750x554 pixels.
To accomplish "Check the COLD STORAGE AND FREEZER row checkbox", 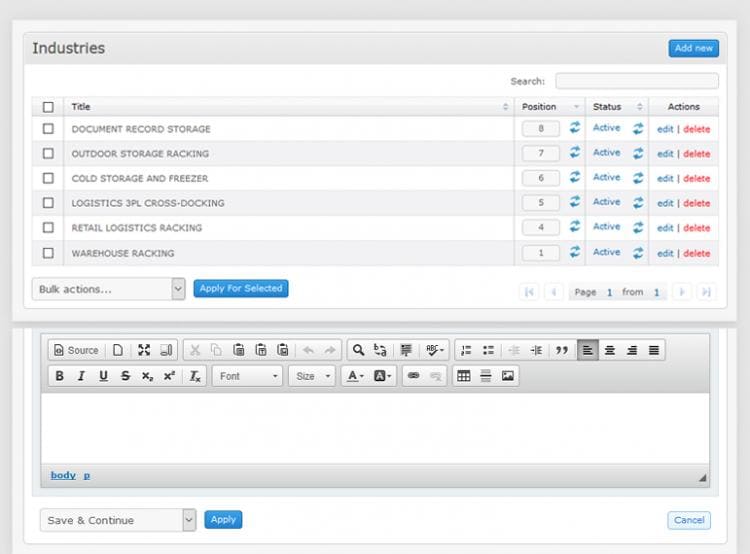I will 48,178.
